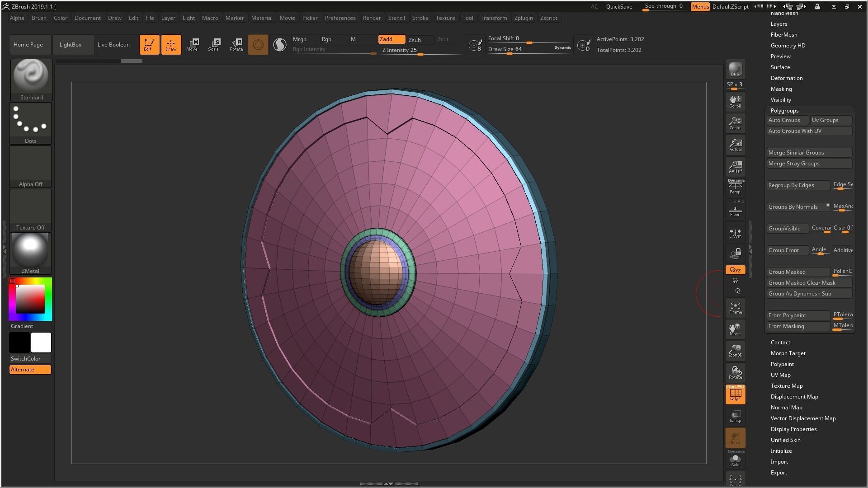Select the Move transform tool in top shelf
This screenshot has height=488, width=868.
[x=193, y=44]
